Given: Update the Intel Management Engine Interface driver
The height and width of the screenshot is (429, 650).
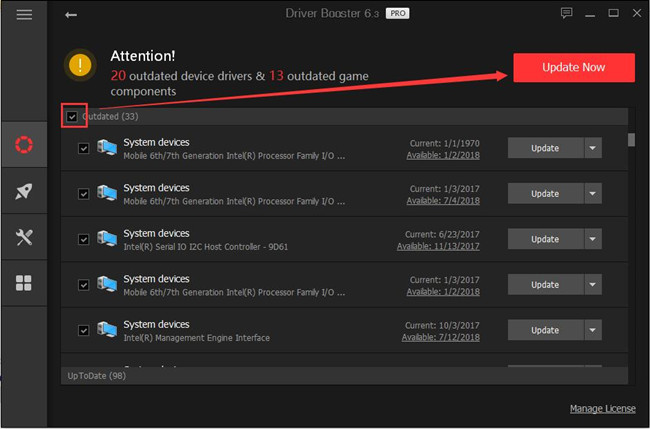Looking at the screenshot, I should click(x=545, y=330).
